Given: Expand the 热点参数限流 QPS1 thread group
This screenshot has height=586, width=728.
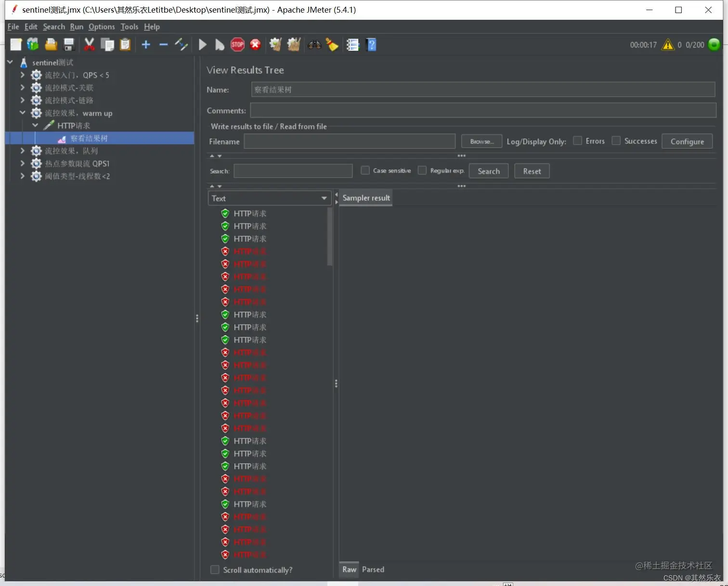Looking at the screenshot, I should tap(23, 163).
